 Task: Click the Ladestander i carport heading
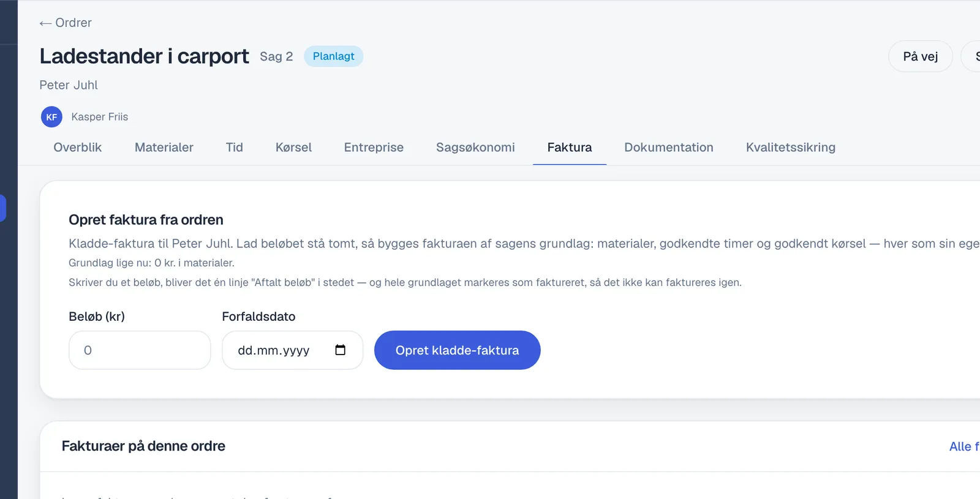pos(145,56)
